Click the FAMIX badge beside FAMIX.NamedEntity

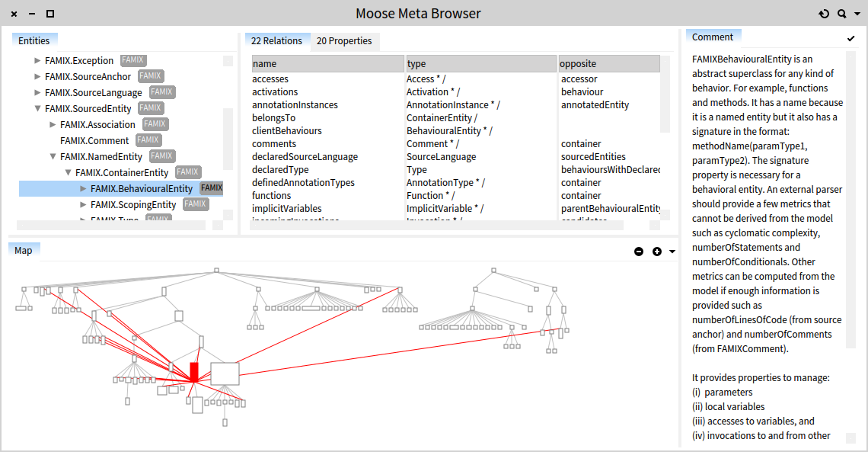click(161, 156)
